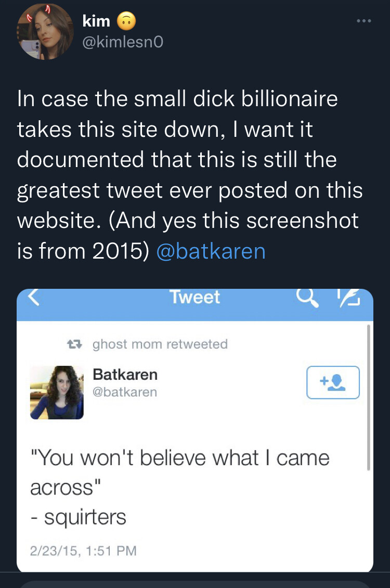Screen dimensions: 390x588
Task: Tap the back arrow in embedded tweet
Action: [x=34, y=297]
